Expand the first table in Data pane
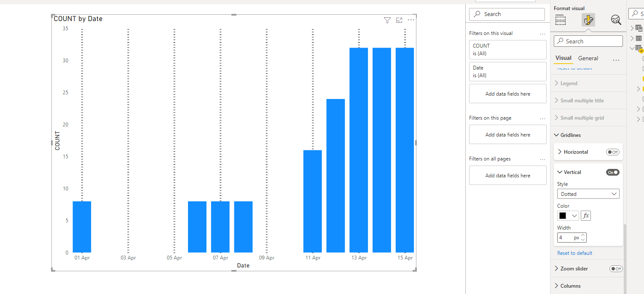 pos(632,28)
